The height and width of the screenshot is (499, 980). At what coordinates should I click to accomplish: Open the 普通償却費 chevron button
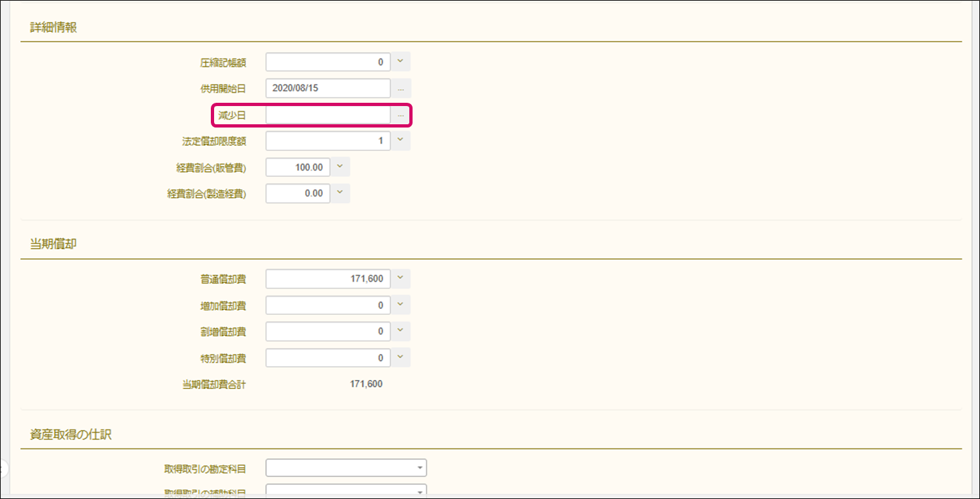pyautogui.click(x=401, y=279)
